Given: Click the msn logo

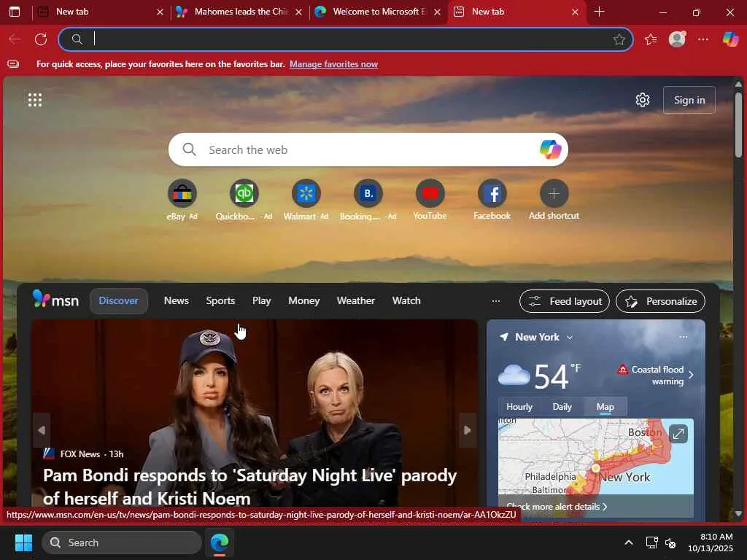Looking at the screenshot, I should [55, 300].
